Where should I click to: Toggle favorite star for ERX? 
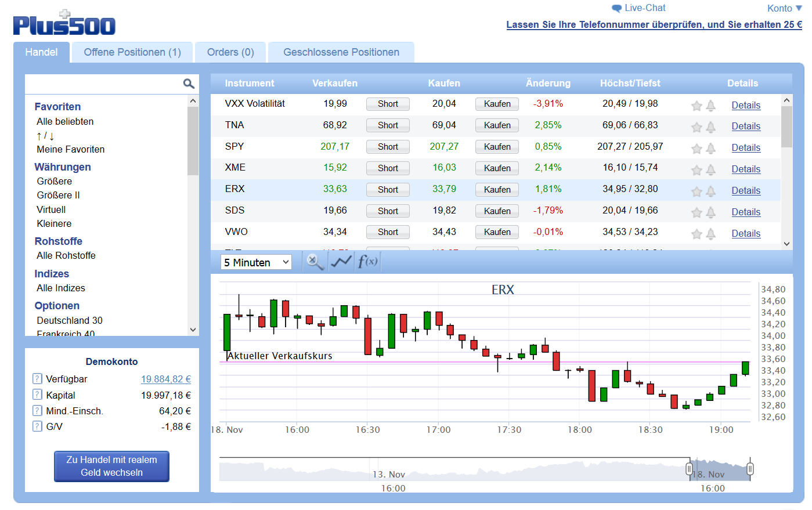[696, 191]
